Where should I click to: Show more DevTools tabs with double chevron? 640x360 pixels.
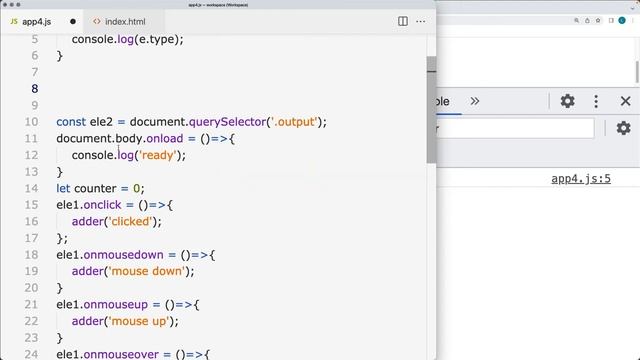pyautogui.click(x=474, y=101)
